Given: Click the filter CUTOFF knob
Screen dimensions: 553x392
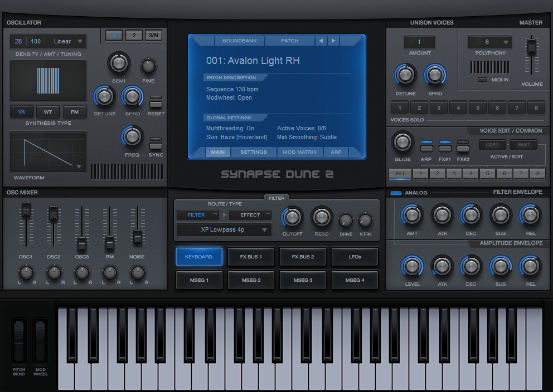Looking at the screenshot, I should coord(292,217).
